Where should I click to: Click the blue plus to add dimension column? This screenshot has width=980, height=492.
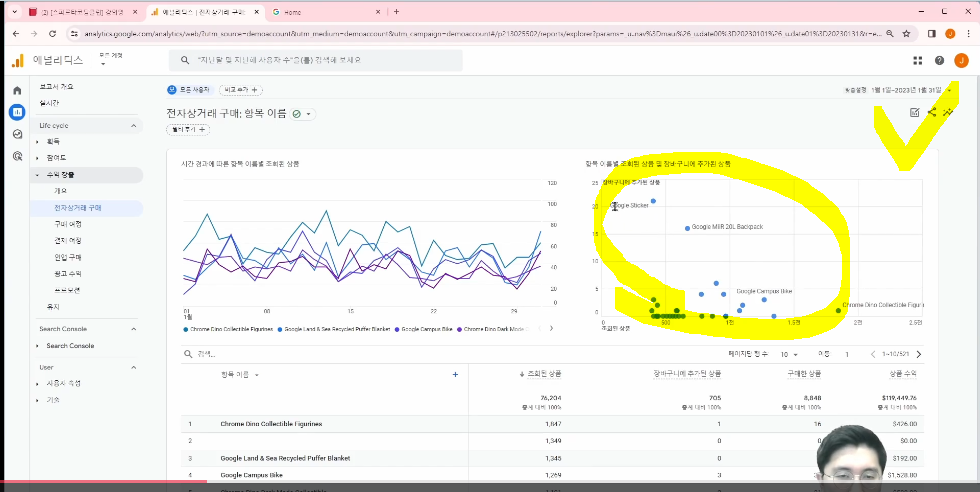coord(455,374)
